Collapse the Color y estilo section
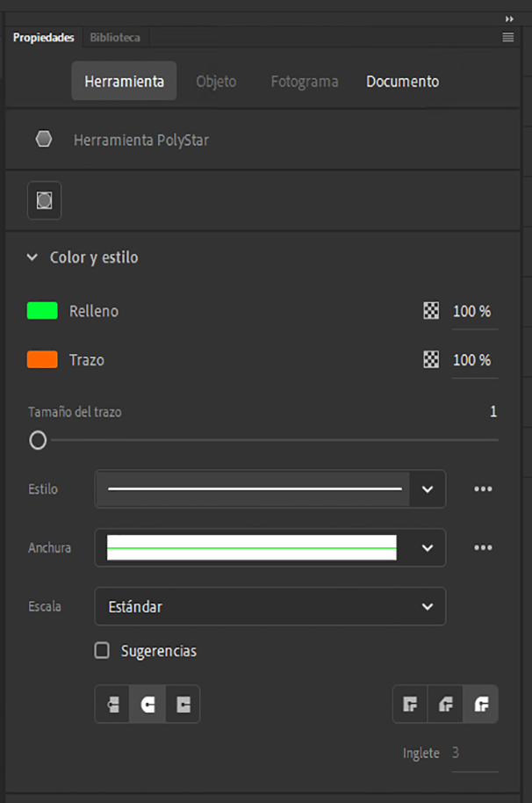The width and height of the screenshot is (532, 803). click(x=32, y=257)
